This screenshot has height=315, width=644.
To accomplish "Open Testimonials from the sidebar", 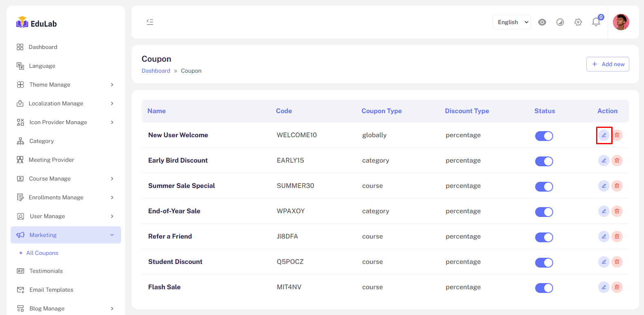I will [x=46, y=271].
